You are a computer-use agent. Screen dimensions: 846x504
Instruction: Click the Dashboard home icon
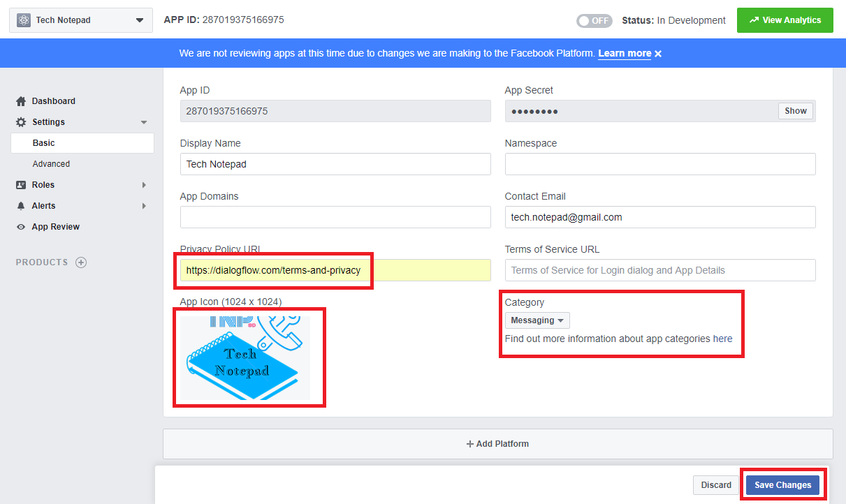pyautogui.click(x=21, y=101)
